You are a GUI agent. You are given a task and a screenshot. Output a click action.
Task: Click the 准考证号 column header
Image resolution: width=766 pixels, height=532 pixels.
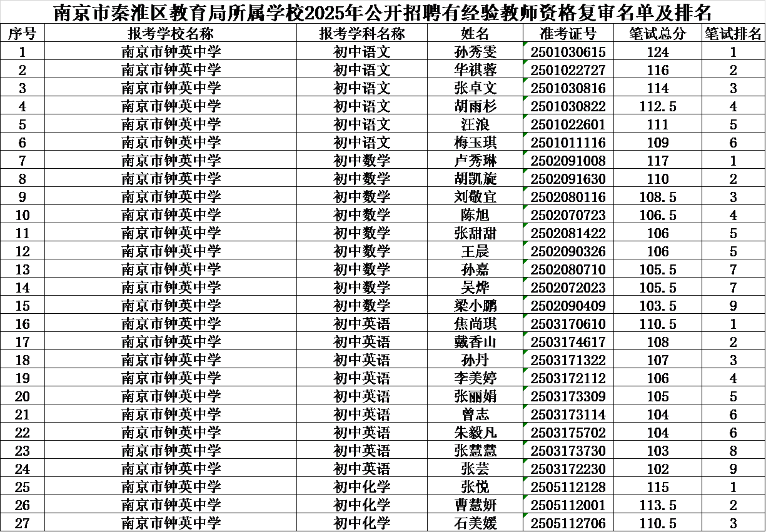click(568, 33)
